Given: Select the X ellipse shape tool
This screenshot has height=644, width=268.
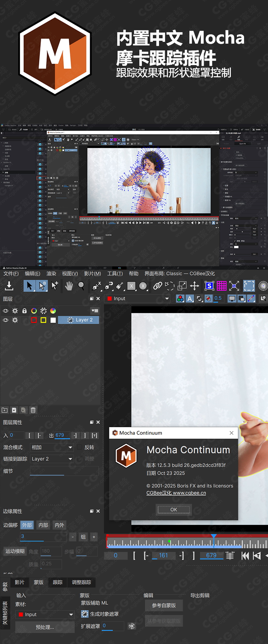Looking at the screenshot, I should pyautogui.click(x=143, y=286).
